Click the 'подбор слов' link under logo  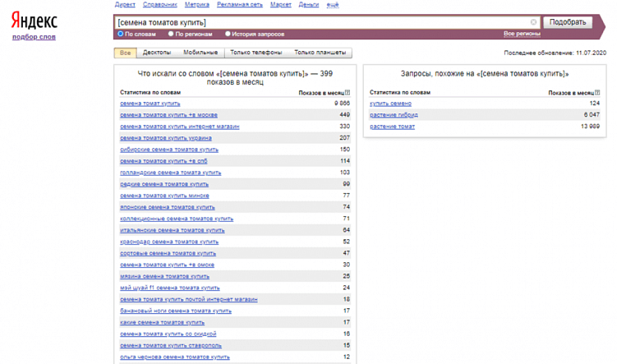34,37
